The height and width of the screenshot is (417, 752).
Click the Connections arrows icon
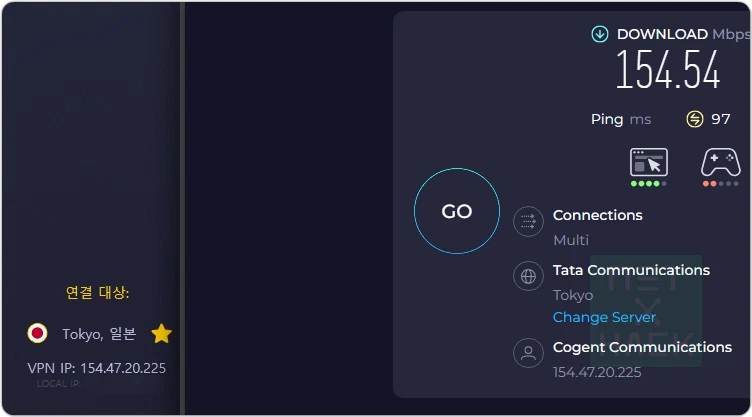coord(528,222)
